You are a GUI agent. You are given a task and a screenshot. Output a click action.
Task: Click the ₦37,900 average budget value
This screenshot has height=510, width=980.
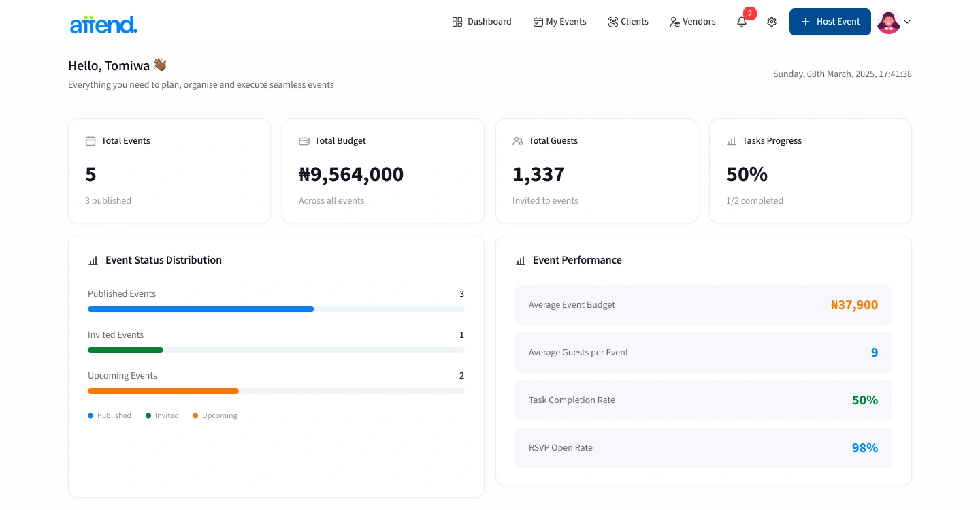pyautogui.click(x=854, y=305)
